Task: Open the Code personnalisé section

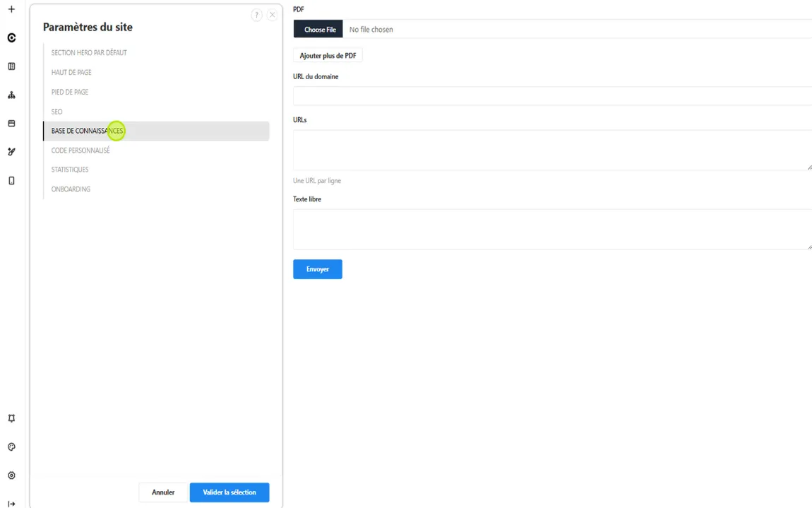Action: tap(80, 150)
